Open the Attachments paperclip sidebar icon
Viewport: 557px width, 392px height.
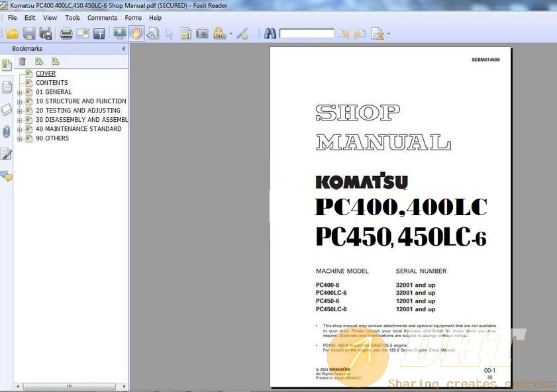click(x=7, y=132)
